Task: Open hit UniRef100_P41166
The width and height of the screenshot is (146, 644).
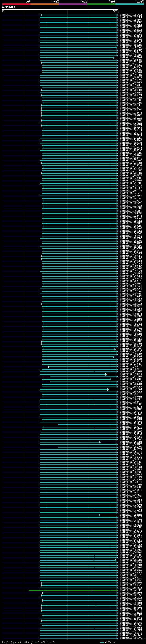Action: (131, 414)
